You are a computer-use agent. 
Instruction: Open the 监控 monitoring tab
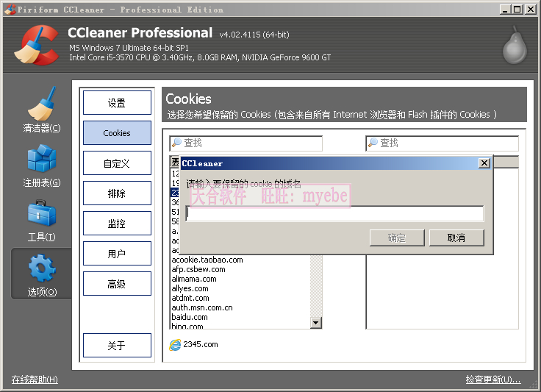(x=117, y=224)
